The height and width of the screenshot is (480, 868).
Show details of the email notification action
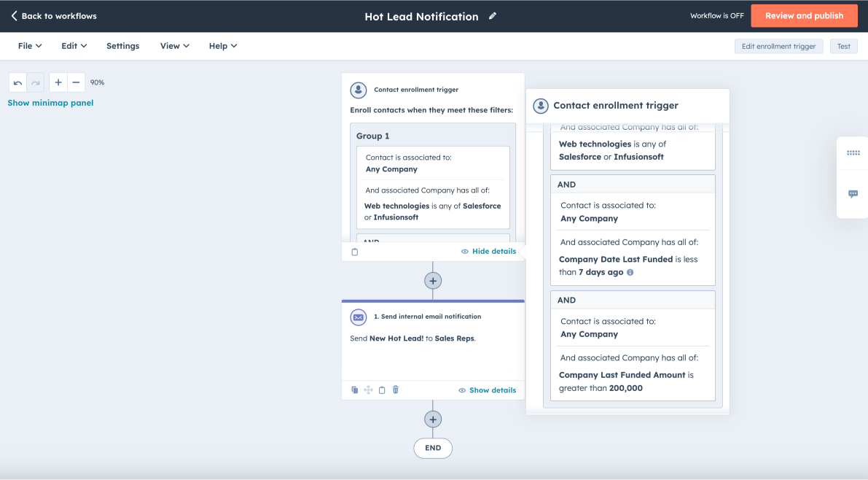(487, 390)
